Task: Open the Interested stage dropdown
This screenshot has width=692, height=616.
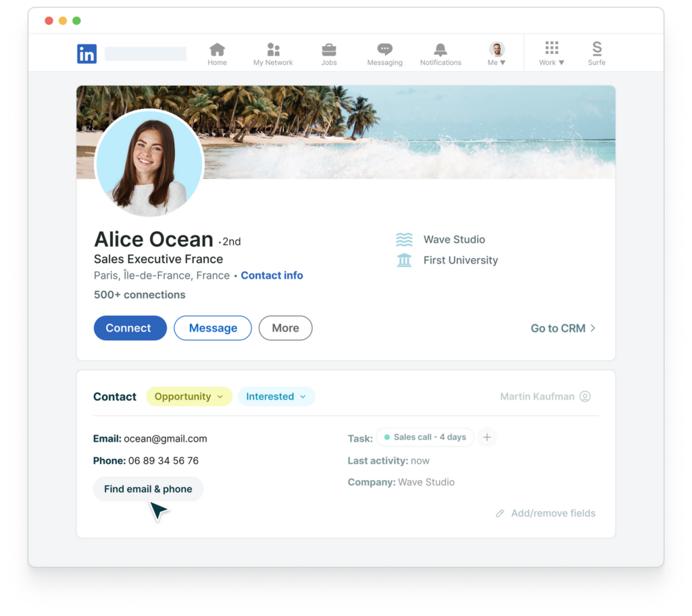Action: click(x=276, y=396)
